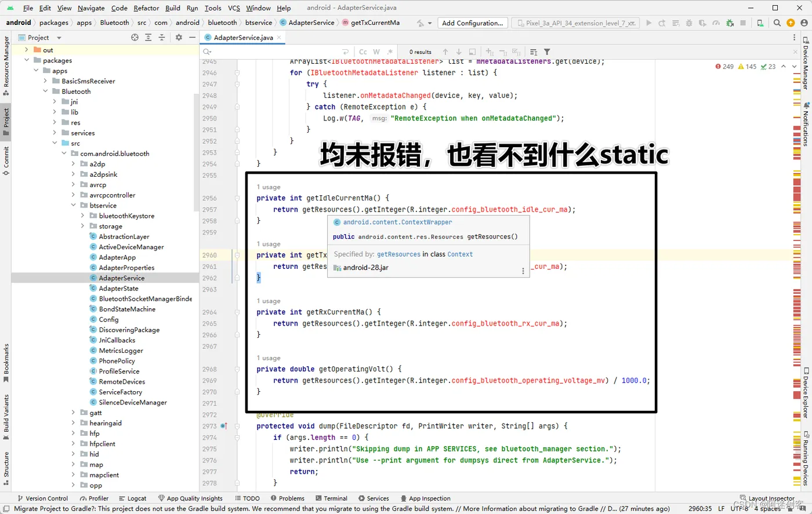Close the find bar
Viewport: 812px width, 514px height.
tap(795, 52)
